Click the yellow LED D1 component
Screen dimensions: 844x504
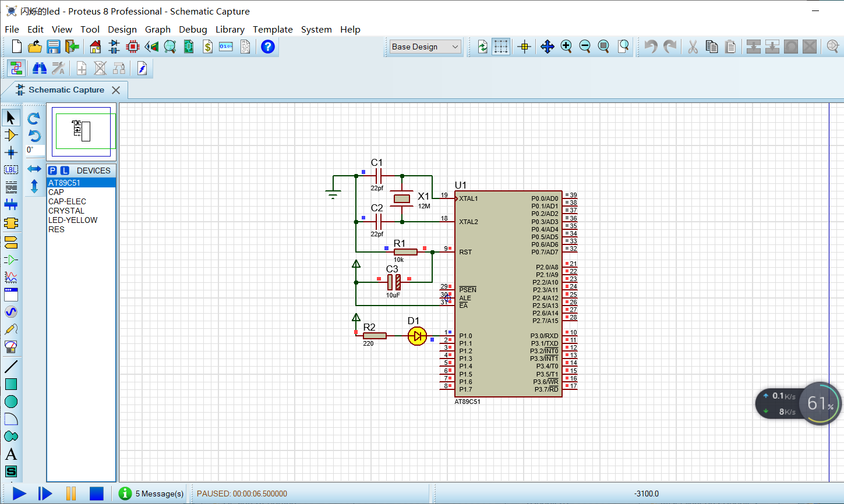click(417, 336)
